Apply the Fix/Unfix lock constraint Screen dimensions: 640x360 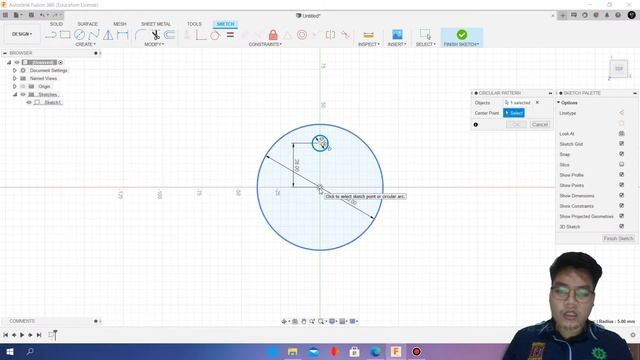(x=273, y=35)
